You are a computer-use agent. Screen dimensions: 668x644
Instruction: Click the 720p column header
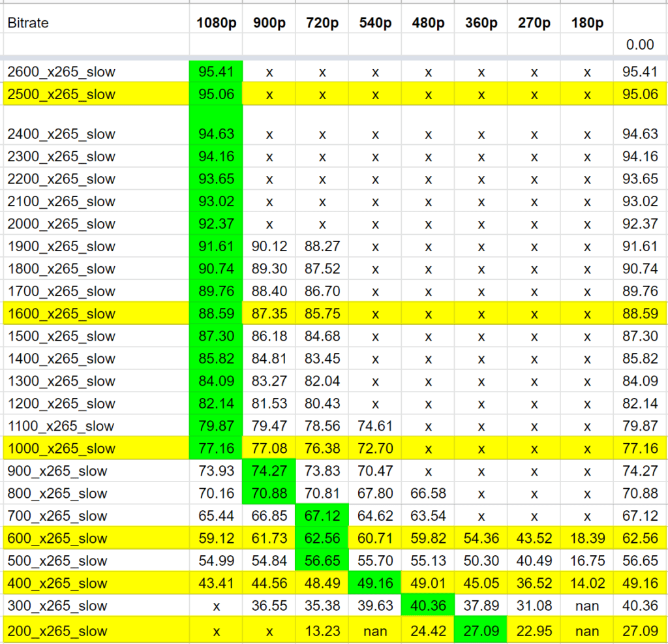click(322, 23)
